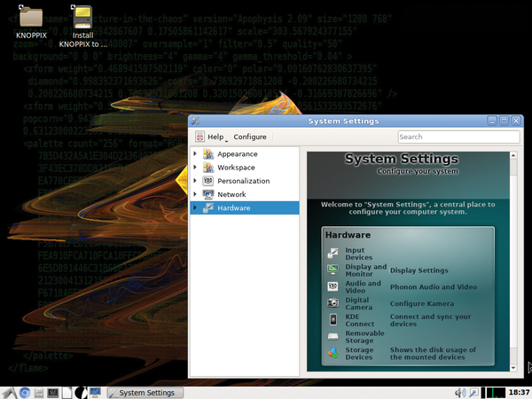532x399 pixels.
Task: Click the Help toolbar icon
Action: [199, 137]
